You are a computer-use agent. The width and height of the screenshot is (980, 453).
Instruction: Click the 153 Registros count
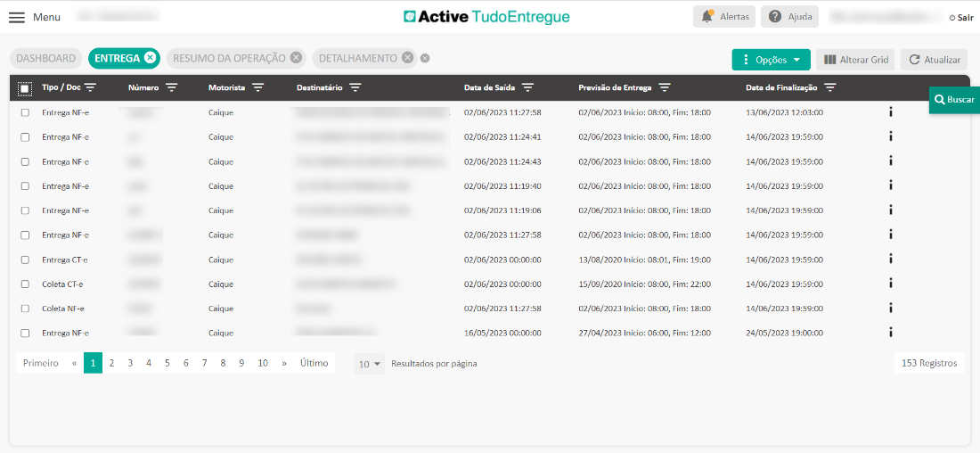pyautogui.click(x=929, y=363)
